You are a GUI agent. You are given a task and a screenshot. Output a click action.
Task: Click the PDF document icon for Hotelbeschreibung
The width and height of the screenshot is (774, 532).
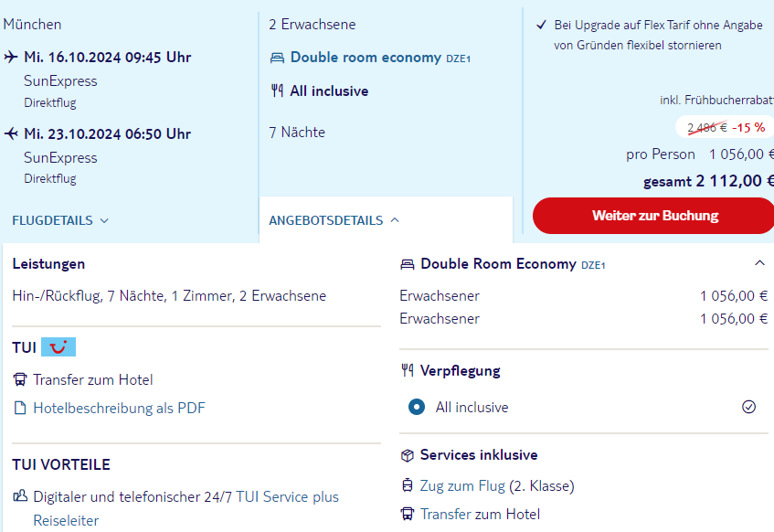pos(20,408)
